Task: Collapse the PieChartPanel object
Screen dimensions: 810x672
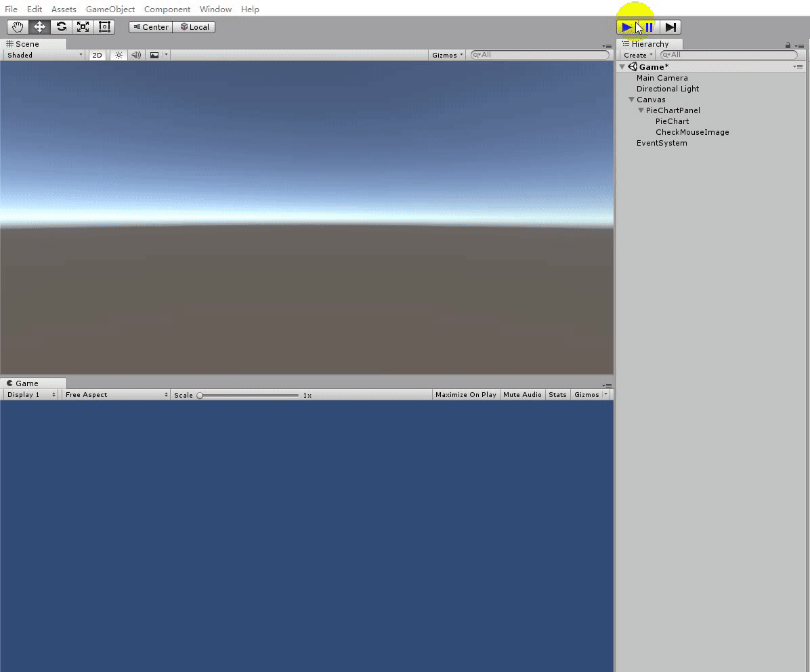Action: pos(641,110)
